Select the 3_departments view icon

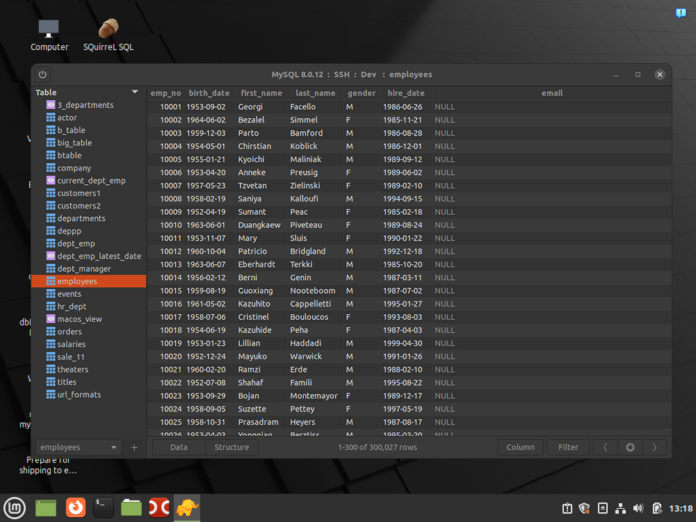[x=51, y=105]
